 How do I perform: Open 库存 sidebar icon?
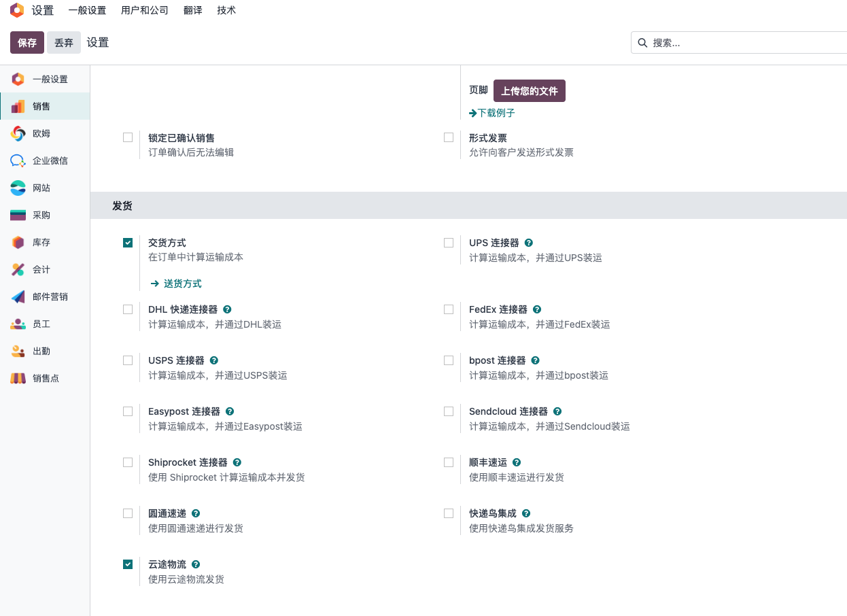(18, 242)
